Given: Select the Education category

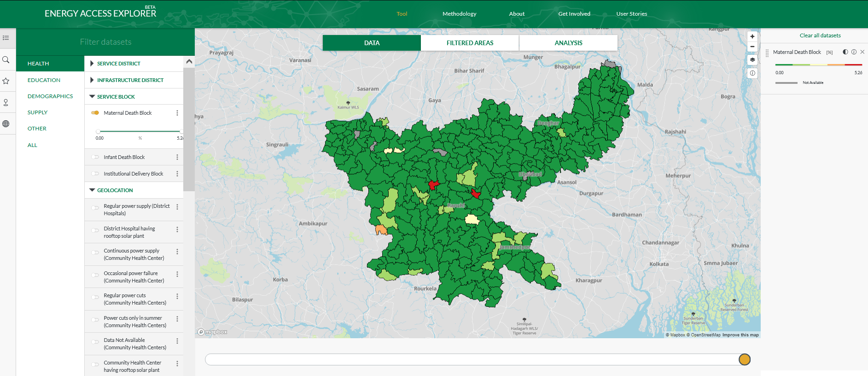Looking at the screenshot, I should coord(44,80).
